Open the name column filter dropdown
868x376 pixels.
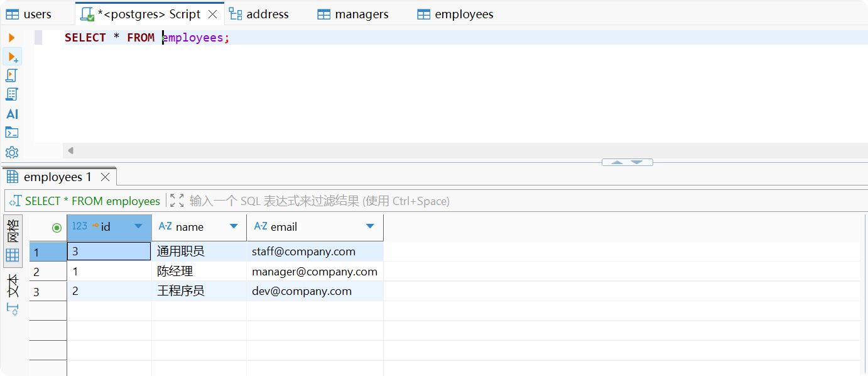tap(234, 226)
